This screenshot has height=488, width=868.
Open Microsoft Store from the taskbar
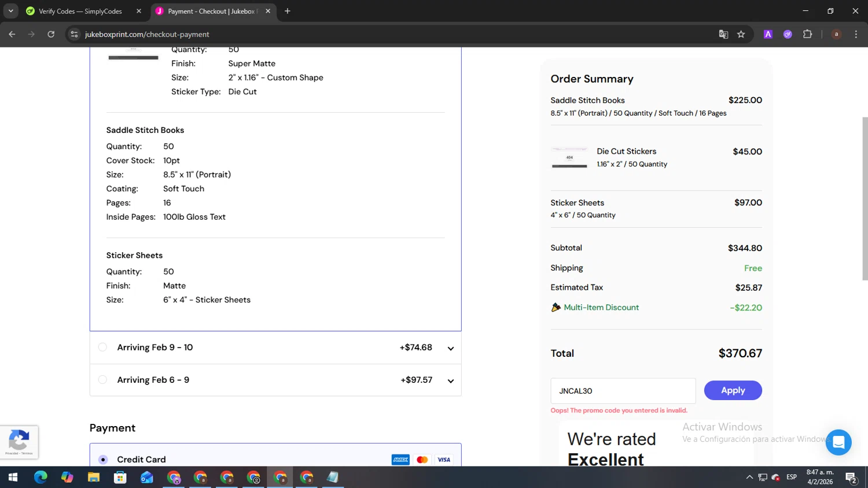tap(120, 478)
